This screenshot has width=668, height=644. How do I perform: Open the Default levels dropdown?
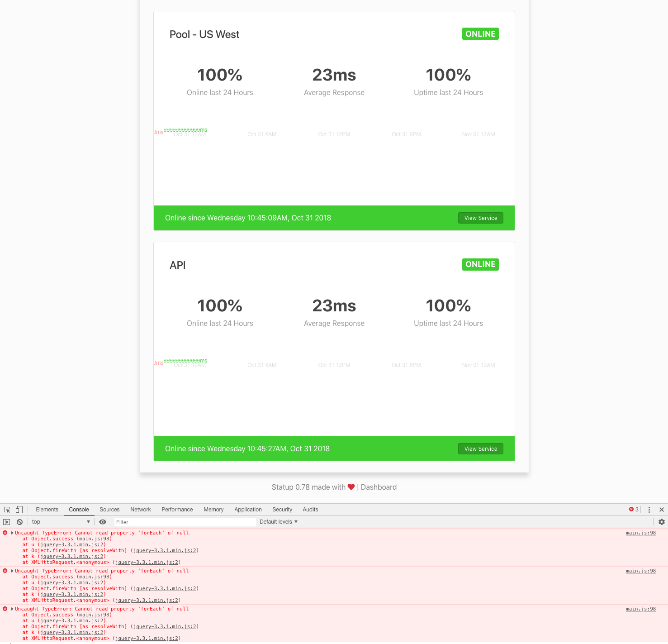coord(278,522)
